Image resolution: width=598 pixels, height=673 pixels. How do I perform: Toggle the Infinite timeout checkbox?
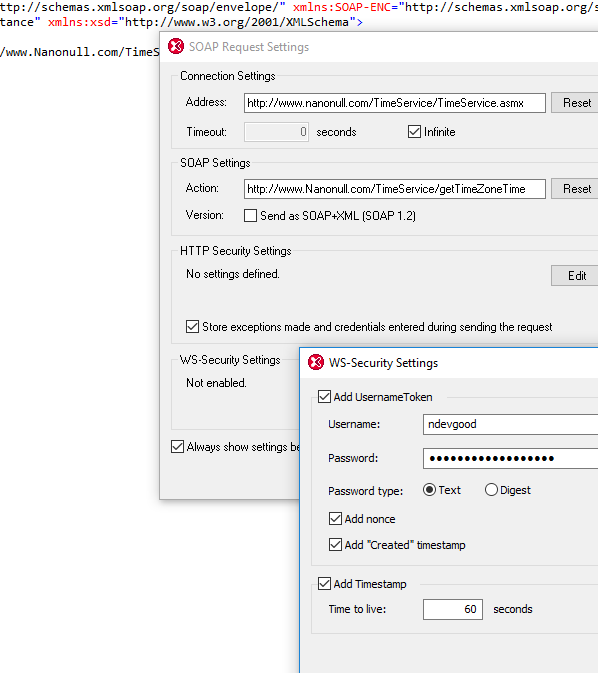pyautogui.click(x=414, y=132)
